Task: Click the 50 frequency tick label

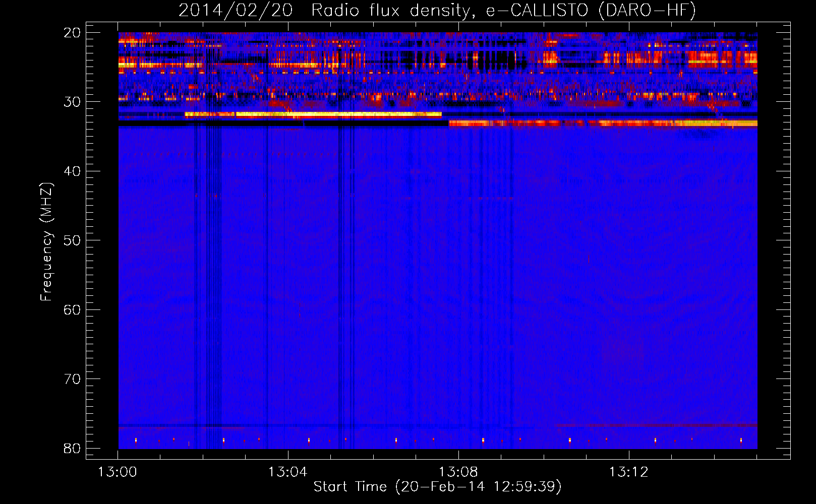Action: point(72,240)
